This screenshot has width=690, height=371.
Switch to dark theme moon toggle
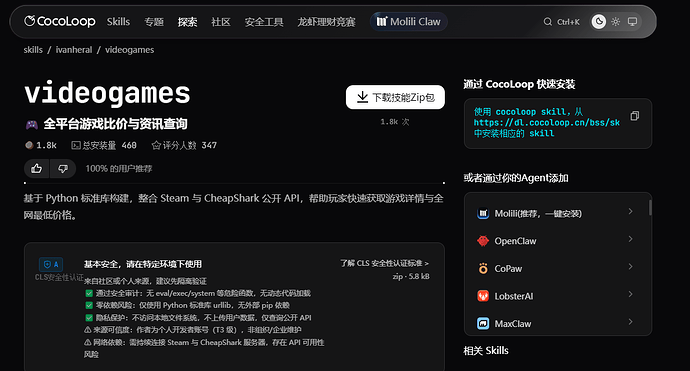[x=598, y=22]
